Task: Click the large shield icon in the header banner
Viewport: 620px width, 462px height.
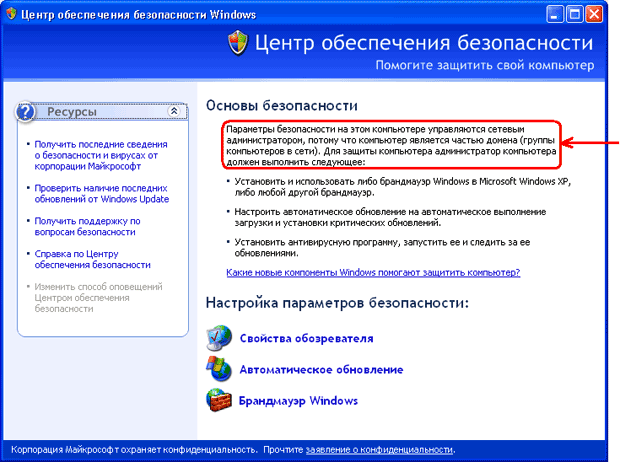Action: tap(237, 44)
